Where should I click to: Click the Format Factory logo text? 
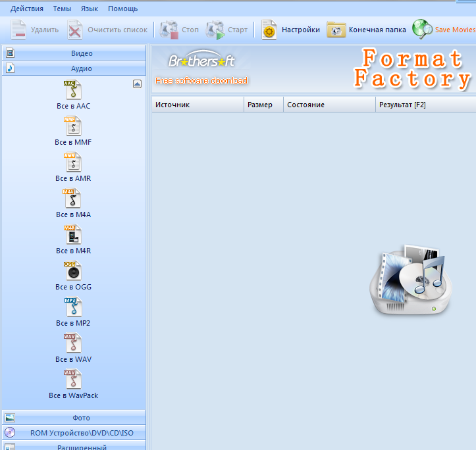pos(413,68)
